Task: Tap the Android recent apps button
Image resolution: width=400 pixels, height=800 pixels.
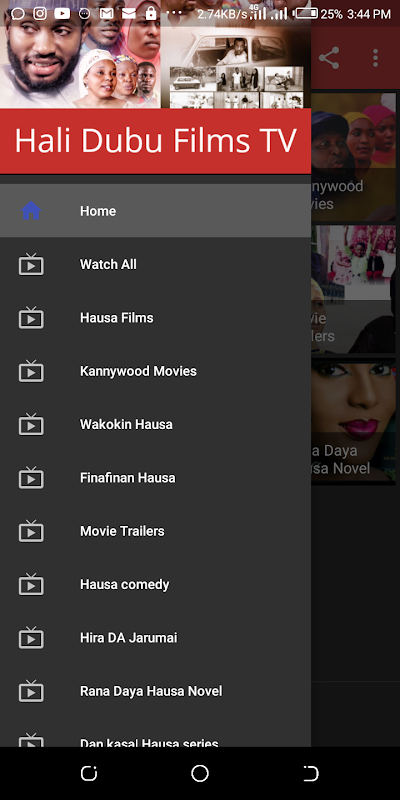Action: click(89, 773)
